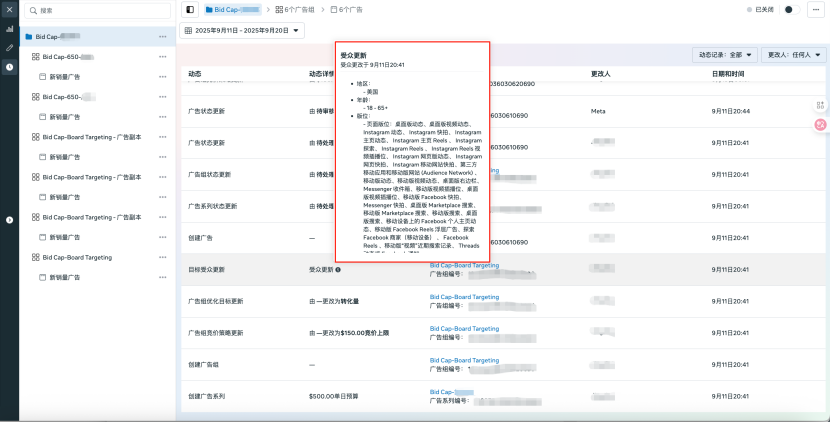Screen dimensions: 830x422
Task: Open the Bid Cap campaign link in 创建广告系列 row
Action: point(452,392)
